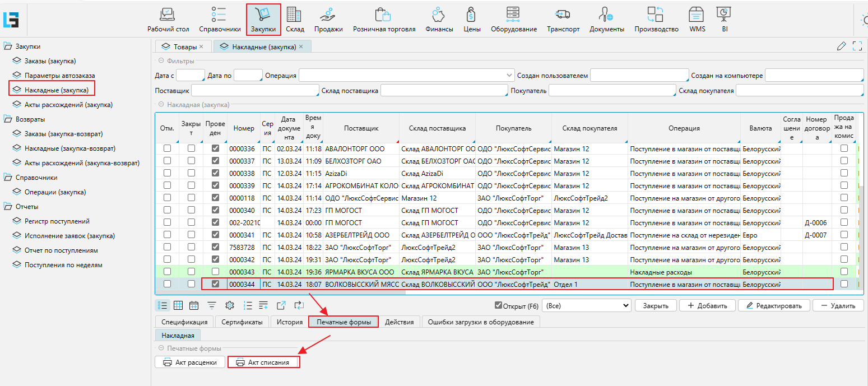Viewport: 868px width, 386px height.
Task: Click the fullscreen icon at top right
Action: 857,46
